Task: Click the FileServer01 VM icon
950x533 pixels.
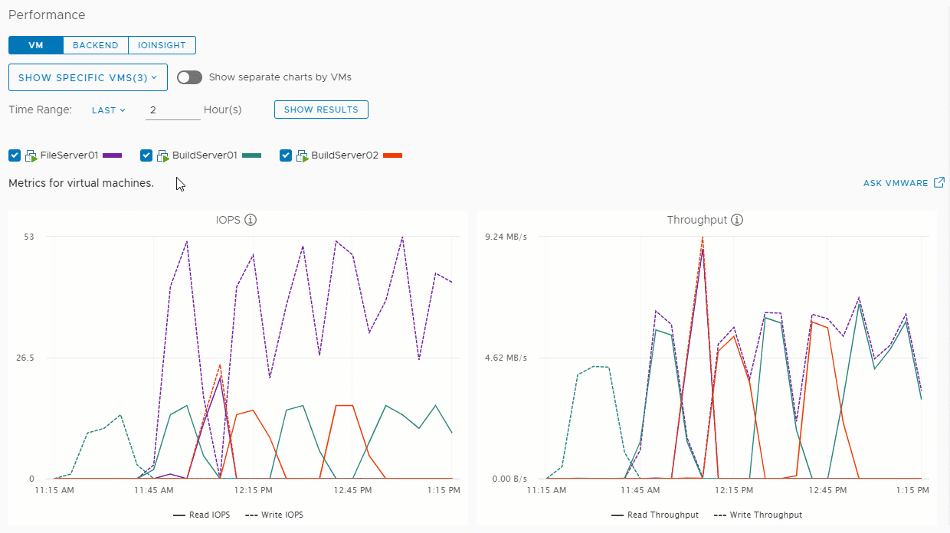Action: point(31,156)
